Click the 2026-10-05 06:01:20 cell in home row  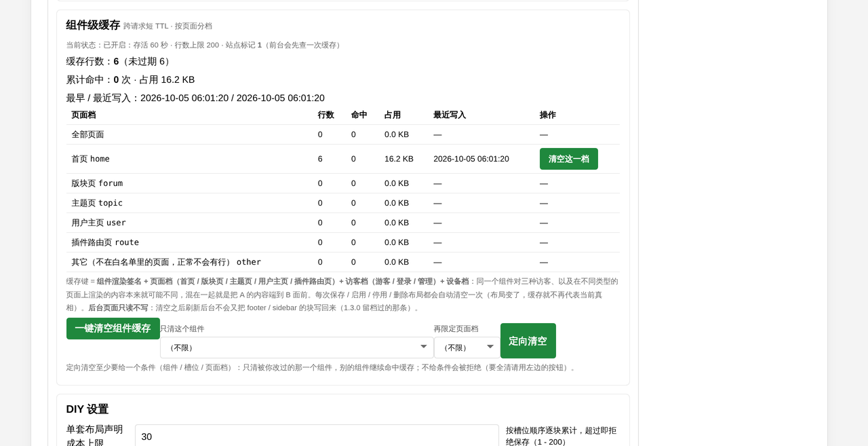click(471, 159)
